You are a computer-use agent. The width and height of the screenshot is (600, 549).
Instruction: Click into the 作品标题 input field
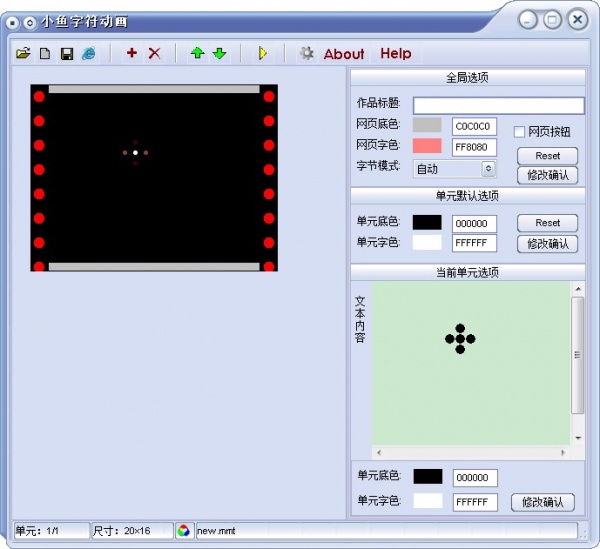click(x=499, y=105)
